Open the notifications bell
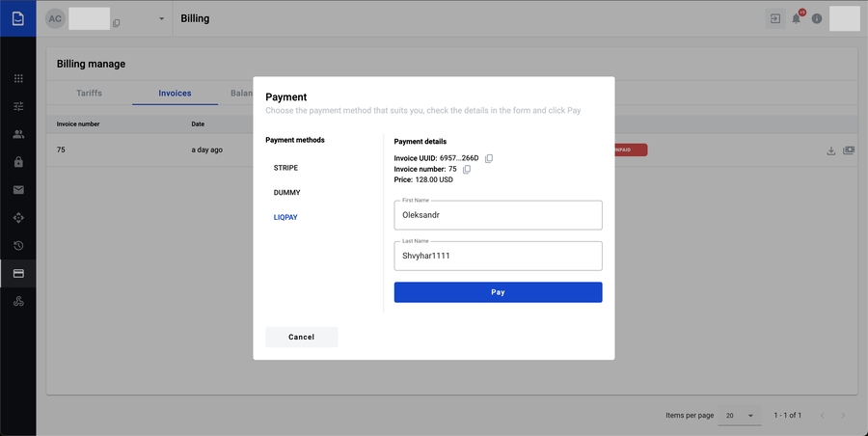The image size is (868, 436). [796, 18]
